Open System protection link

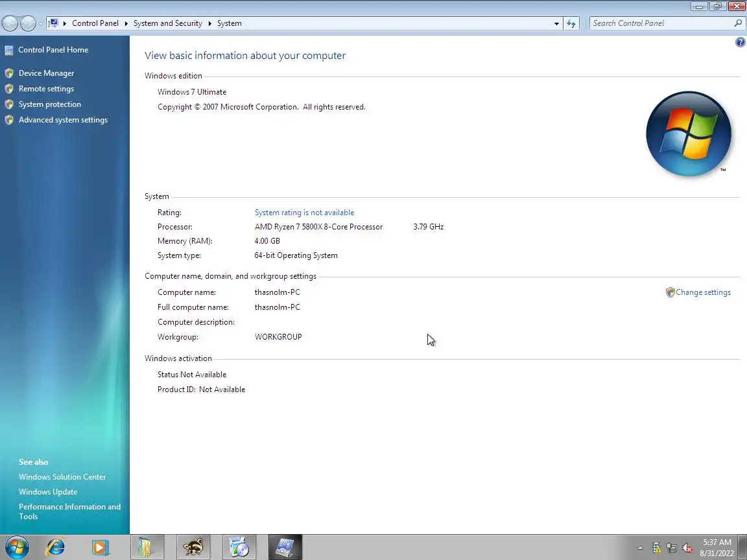pyautogui.click(x=49, y=104)
